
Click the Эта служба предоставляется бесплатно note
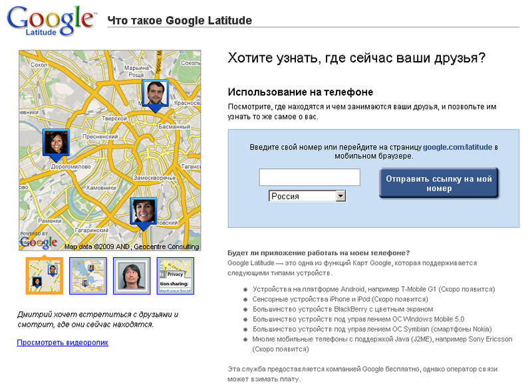[x=362, y=374]
